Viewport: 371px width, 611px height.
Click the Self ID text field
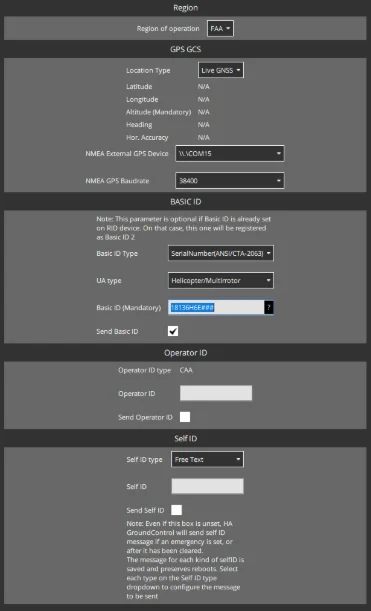coord(207,486)
